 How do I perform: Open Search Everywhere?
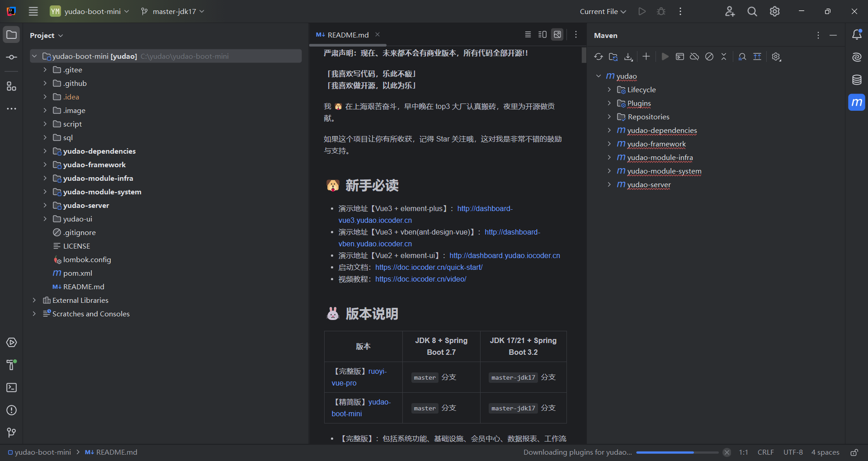pyautogui.click(x=752, y=11)
